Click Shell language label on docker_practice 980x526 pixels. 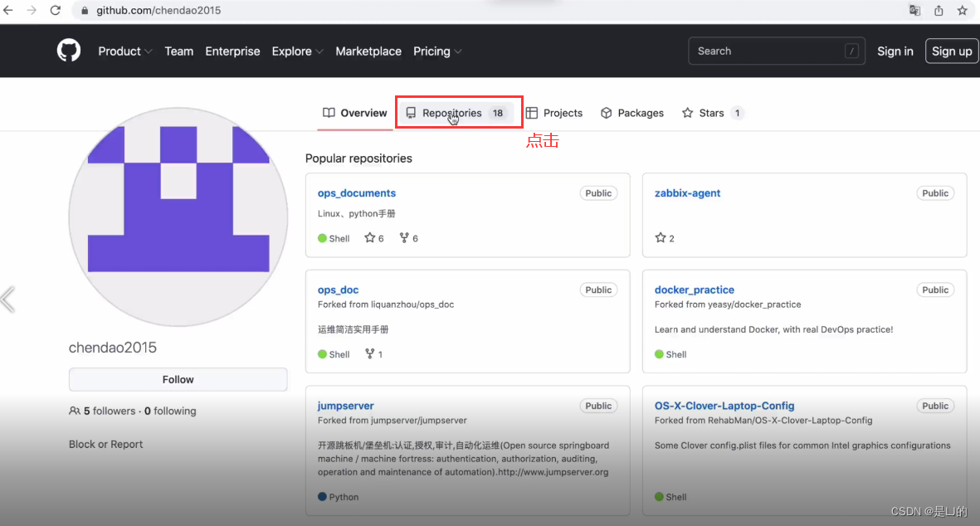[675, 354]
